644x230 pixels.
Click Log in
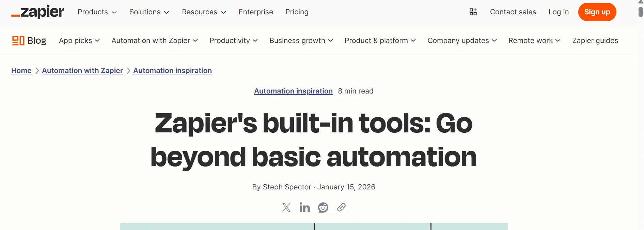pyautogui.click(x=559, y=12)
